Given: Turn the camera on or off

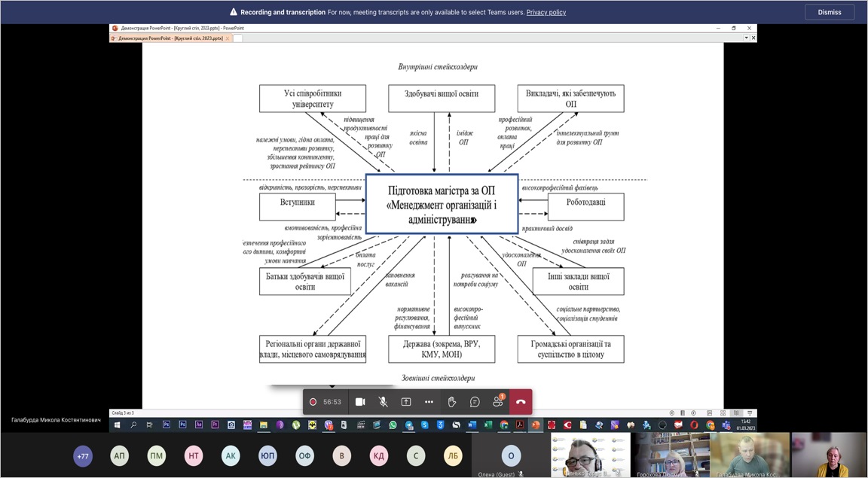Looking at the screenshot, I should [360, 402].
